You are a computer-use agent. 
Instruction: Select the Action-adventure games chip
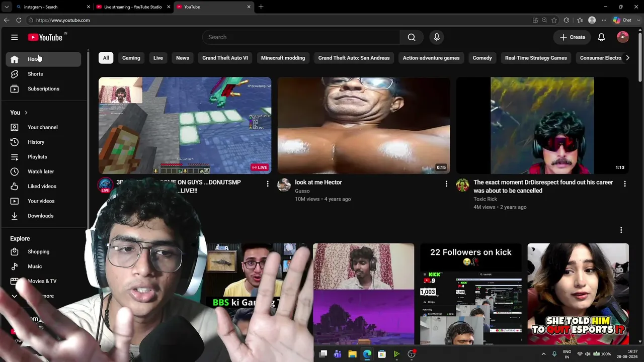click(x=431, y=58)
